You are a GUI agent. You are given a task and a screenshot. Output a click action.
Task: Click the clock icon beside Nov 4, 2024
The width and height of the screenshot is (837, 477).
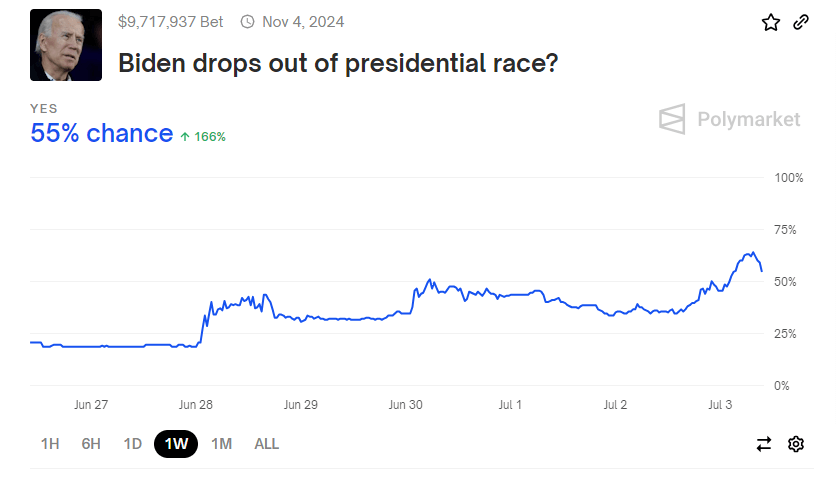point(248,21)
